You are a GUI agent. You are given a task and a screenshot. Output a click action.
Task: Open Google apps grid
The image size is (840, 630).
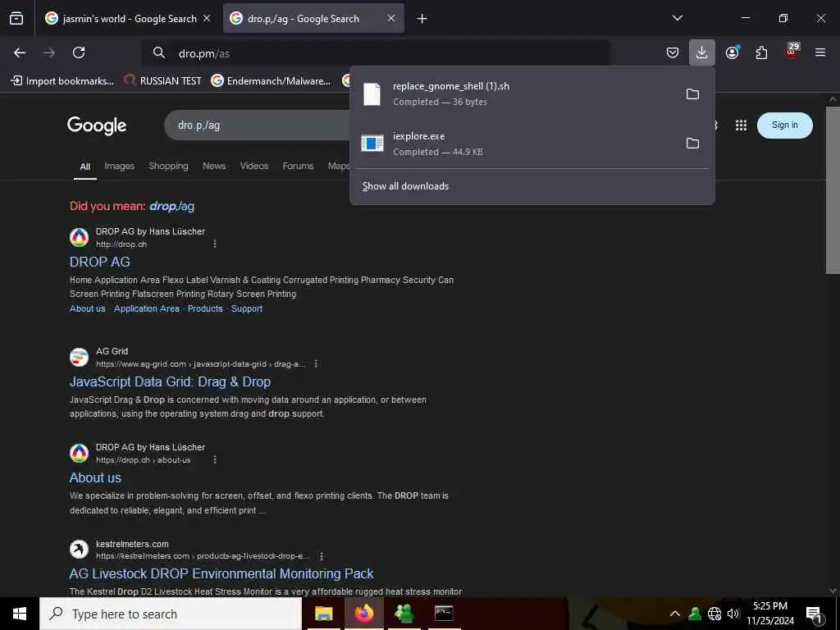(741, 126)
